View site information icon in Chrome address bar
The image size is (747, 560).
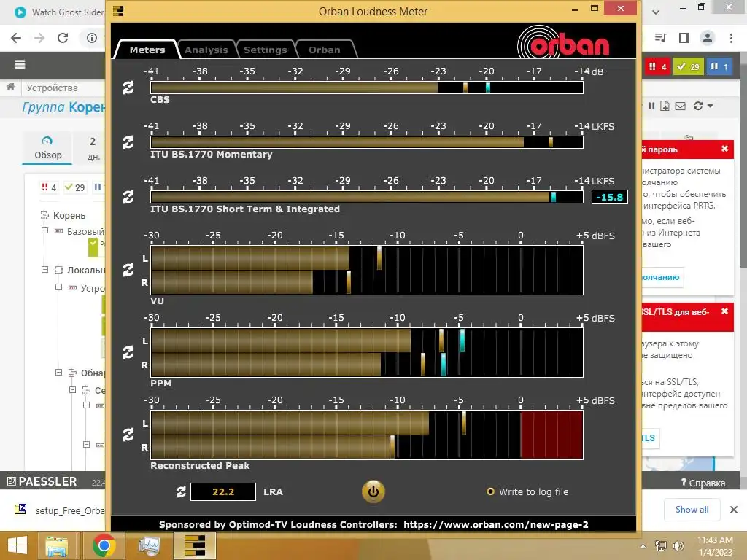(91, 38)
